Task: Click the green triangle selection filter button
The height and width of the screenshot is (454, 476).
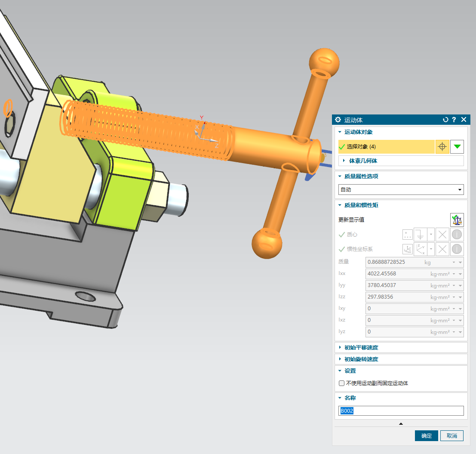Action: [x=457, y=147]
